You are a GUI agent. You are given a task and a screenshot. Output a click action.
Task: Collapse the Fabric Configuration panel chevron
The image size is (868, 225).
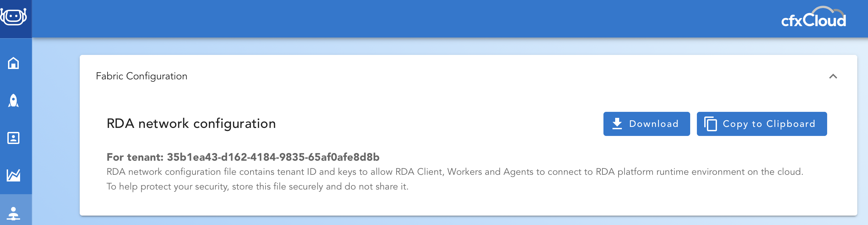[x=833, y=76]
